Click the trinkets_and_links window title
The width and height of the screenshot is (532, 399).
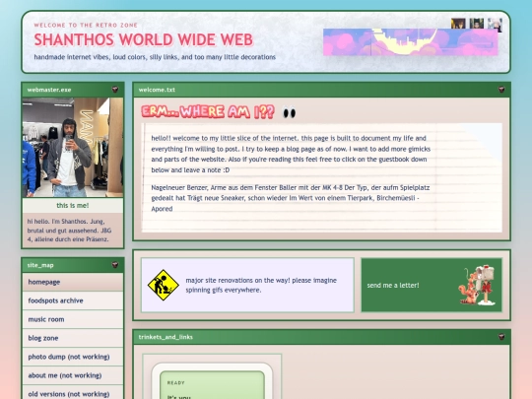pyautogui.click(x=166, y=337)
